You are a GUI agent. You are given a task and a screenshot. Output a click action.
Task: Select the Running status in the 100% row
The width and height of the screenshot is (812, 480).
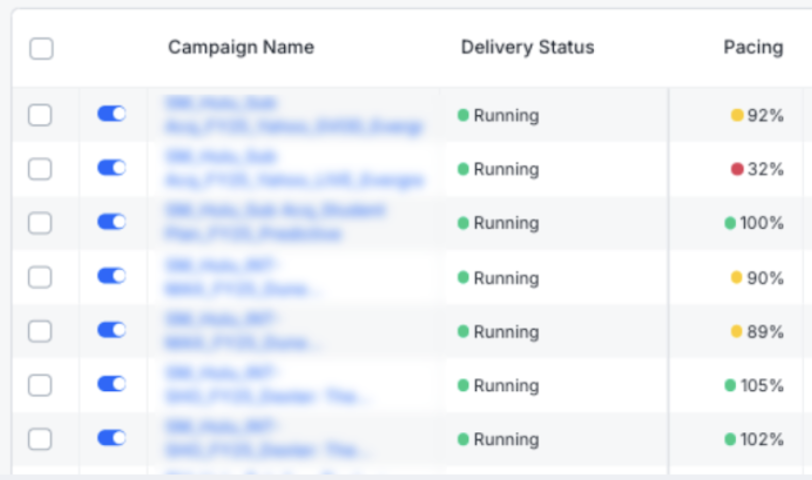tap(498, 223)
